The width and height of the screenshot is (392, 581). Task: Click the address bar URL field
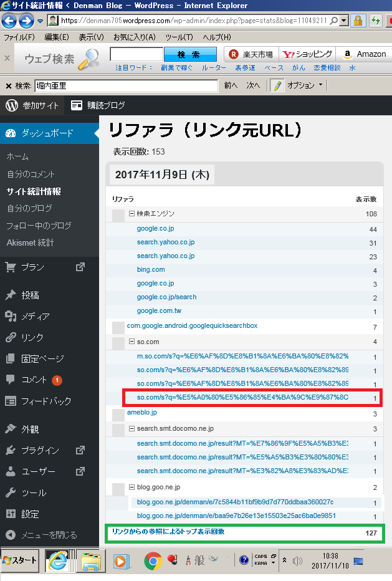point(194,21)
